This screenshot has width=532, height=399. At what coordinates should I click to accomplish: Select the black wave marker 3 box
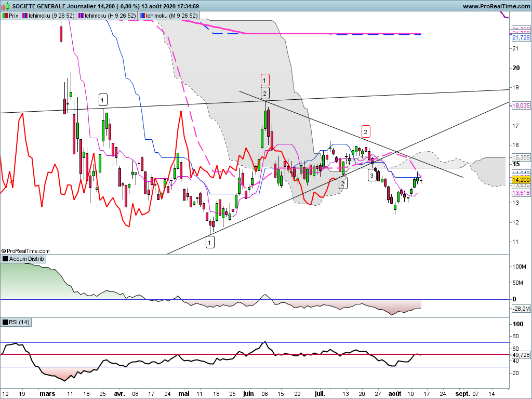(372, 175)
